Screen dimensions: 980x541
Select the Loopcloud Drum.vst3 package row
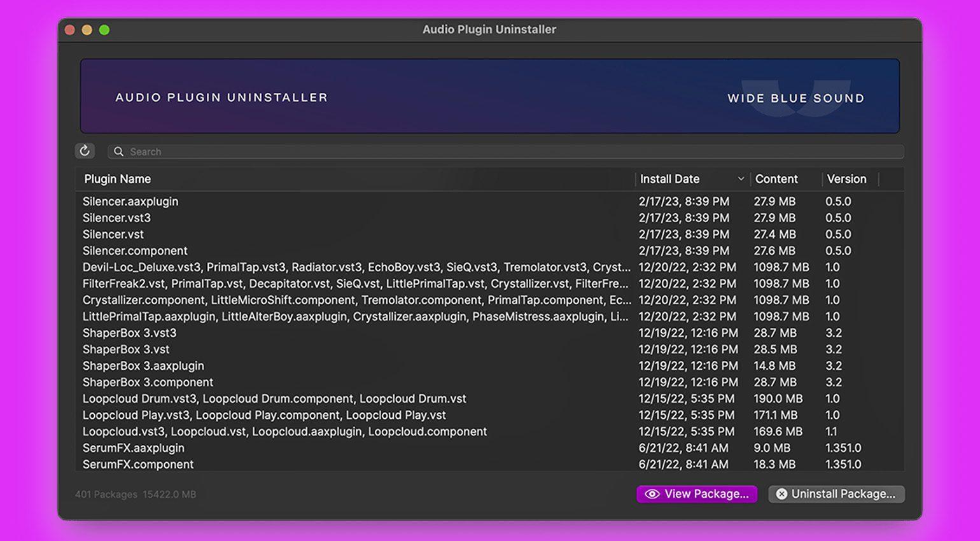[x=489, y=398]
